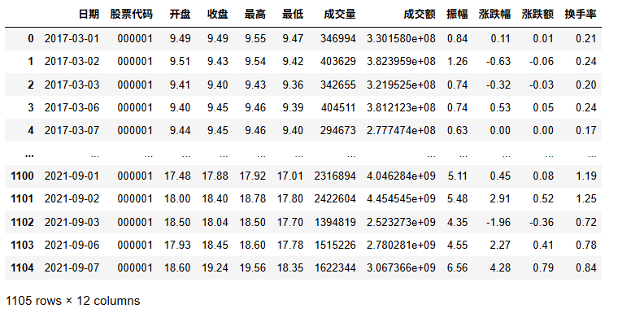Click the 换手率 column header
Image resolution: width=644 pixels, height=313 pixels.
[x=581, y=15]
